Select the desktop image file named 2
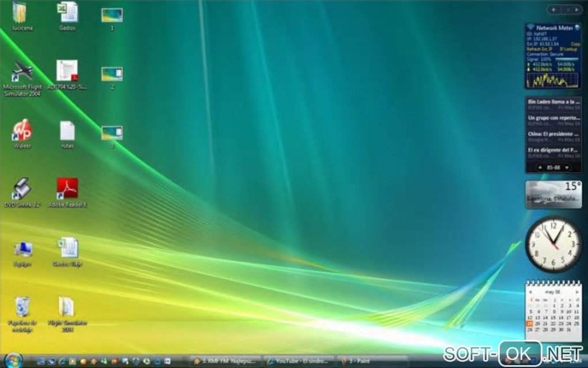 coord(112,77)
